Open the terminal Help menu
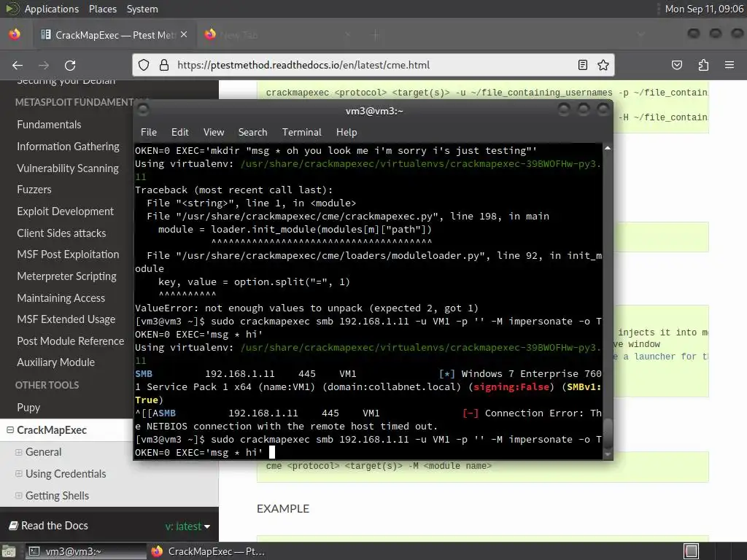 [347, 132]
